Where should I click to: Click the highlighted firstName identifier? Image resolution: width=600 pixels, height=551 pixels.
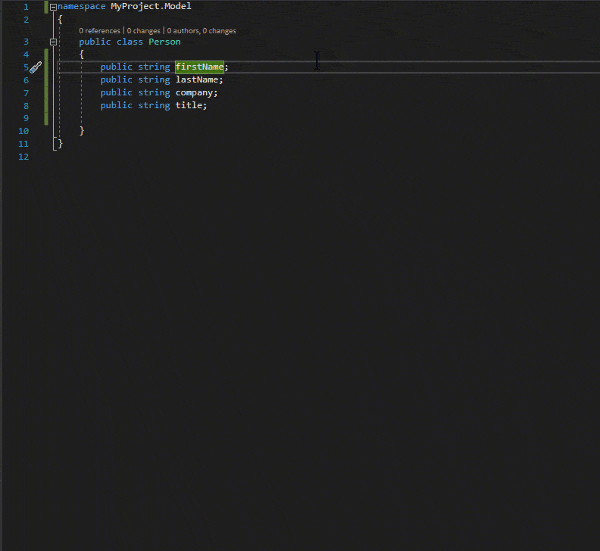pyautogui.click(x=199, y=67)
